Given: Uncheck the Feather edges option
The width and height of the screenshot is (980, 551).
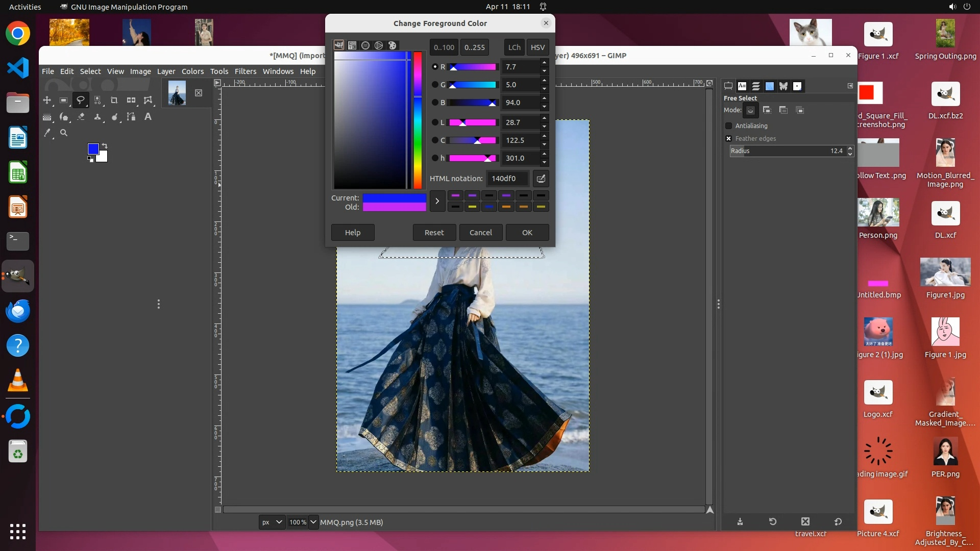Looking at the screenshot, I should coord(728,138).
